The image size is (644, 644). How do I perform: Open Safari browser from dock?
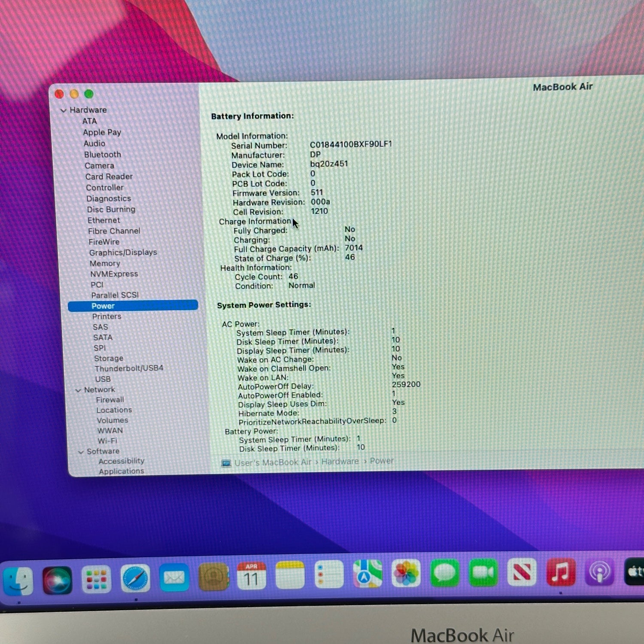[136, 578]
